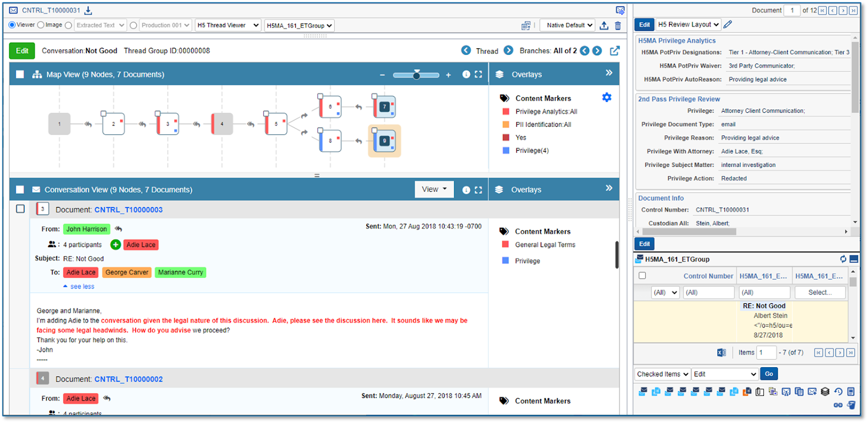
Task: Select the Extracted Text radio button
Action: (68, 25)
